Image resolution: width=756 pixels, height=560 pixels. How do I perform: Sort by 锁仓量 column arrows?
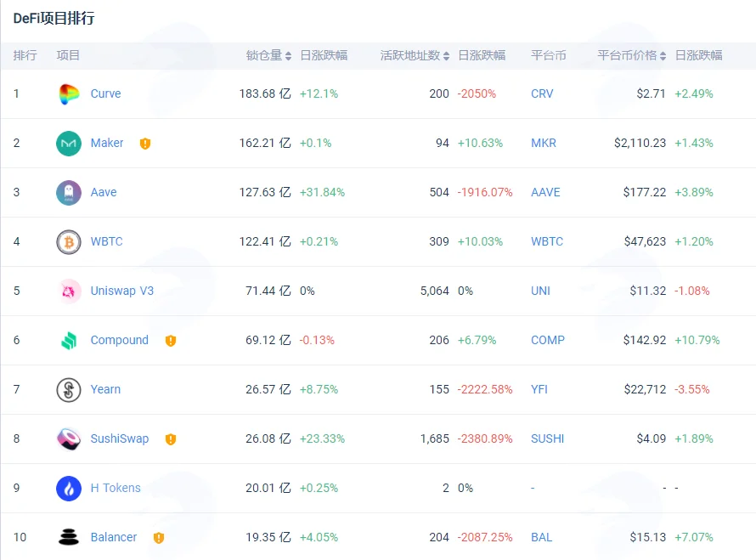point(288,56)
